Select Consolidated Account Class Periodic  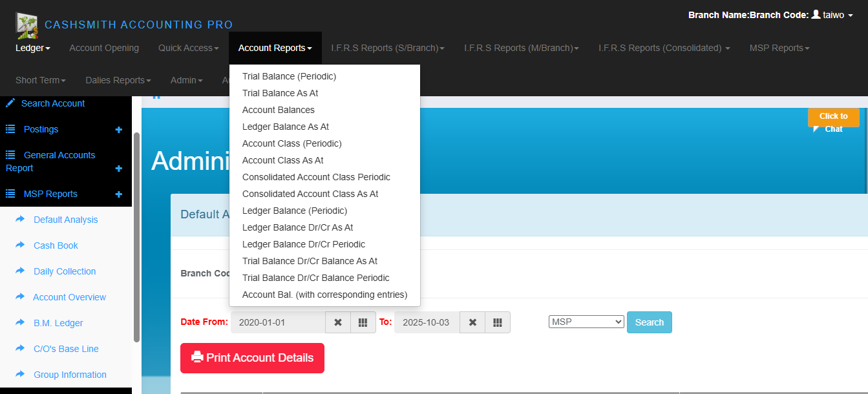coord(316,177)
